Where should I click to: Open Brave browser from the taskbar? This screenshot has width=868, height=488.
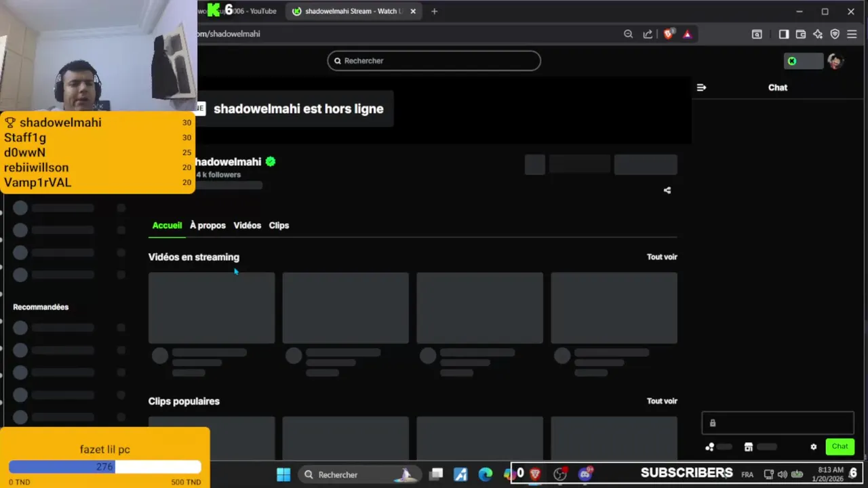coord(535,474)
